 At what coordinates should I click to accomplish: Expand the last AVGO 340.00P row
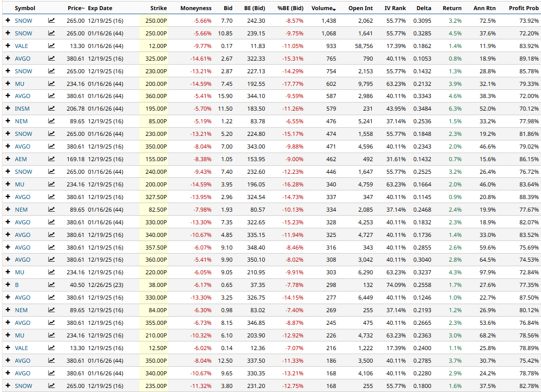click(x=7, y=373)
